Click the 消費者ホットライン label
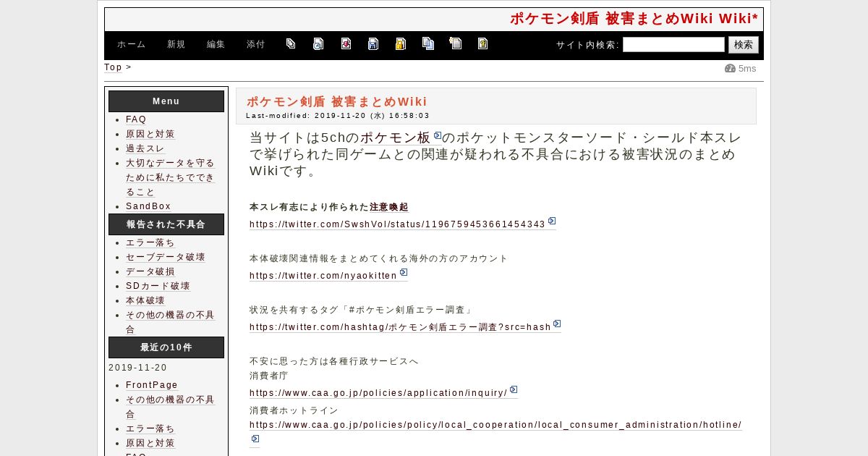This screenshot has width=868, height=456. (294, 410)
